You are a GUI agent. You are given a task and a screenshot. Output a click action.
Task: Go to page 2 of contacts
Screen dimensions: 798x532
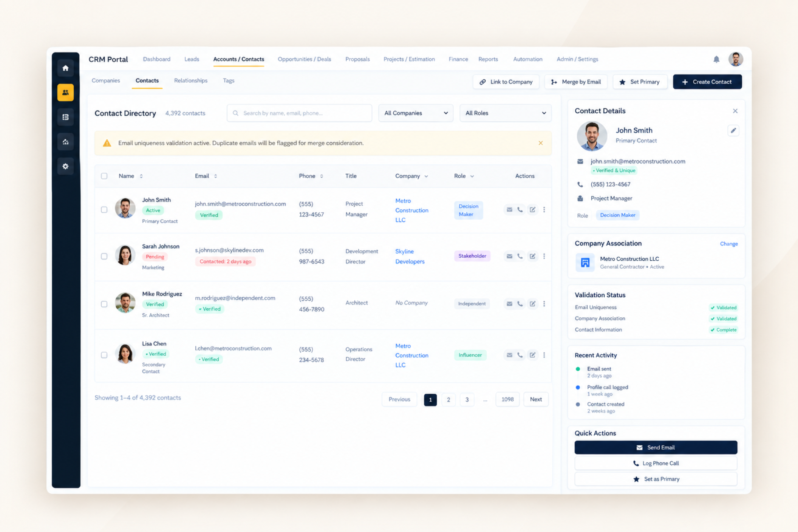pyautogui.click(x=448, y=399)
